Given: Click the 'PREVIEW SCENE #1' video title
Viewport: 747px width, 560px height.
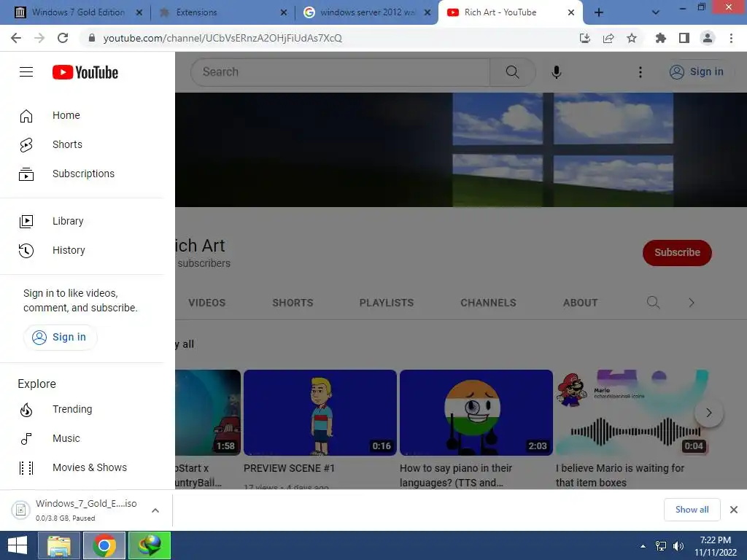Looking at the screenshot, I should pos(289,469).
